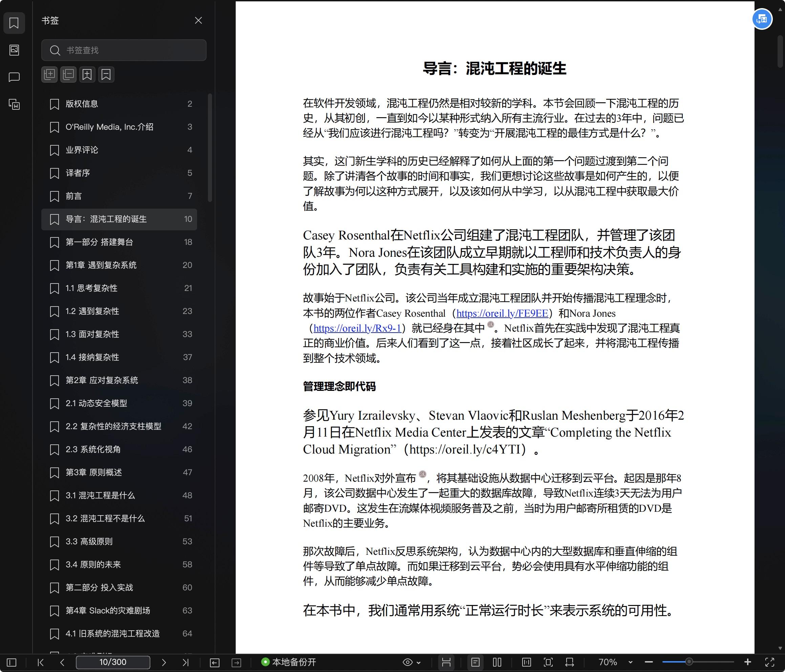Remove bookmark icon in bookmark toolbar
Viewport: 785px width, 672px height.
(x=106, y=74)
